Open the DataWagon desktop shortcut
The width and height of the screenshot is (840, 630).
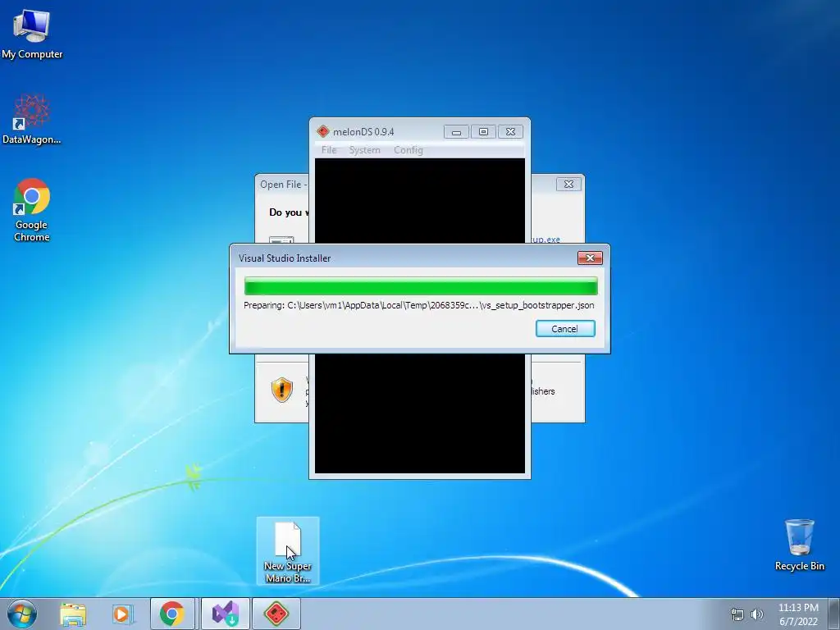32,119
